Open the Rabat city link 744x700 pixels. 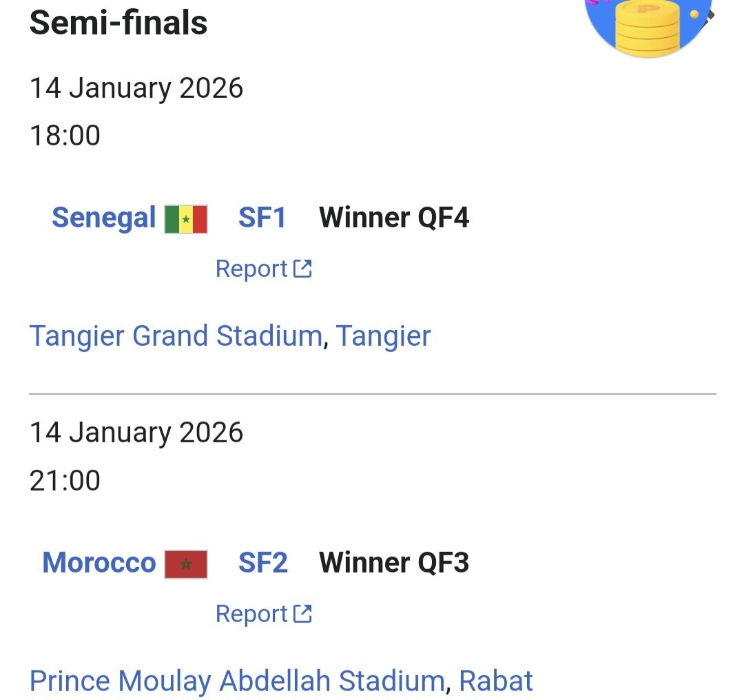pos(495,681)
